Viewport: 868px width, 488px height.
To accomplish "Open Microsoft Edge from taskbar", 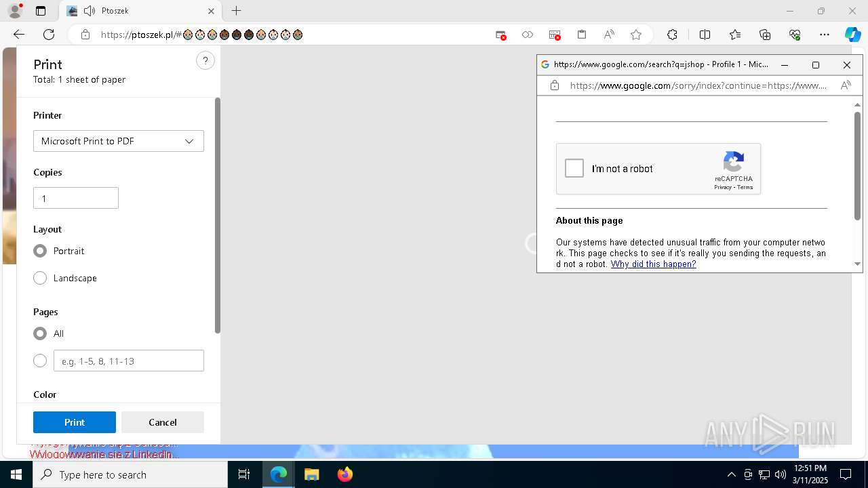I will tap(279, 474).
